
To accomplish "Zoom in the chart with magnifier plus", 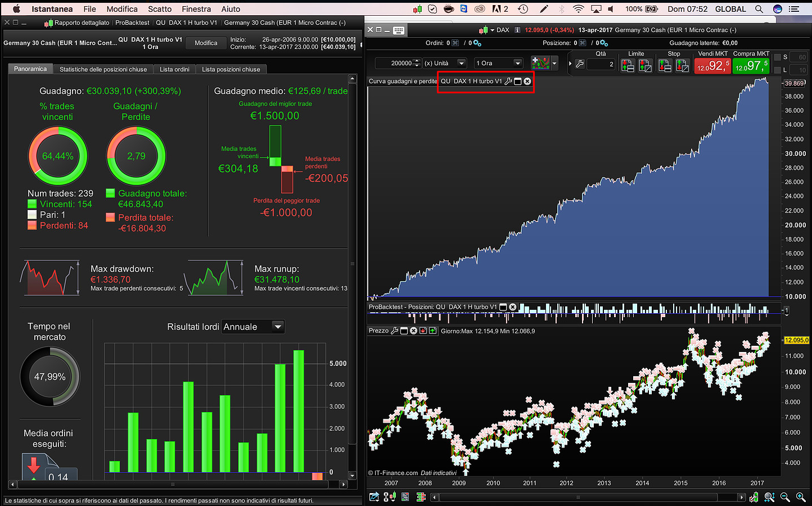I will (x=801, y=497).
